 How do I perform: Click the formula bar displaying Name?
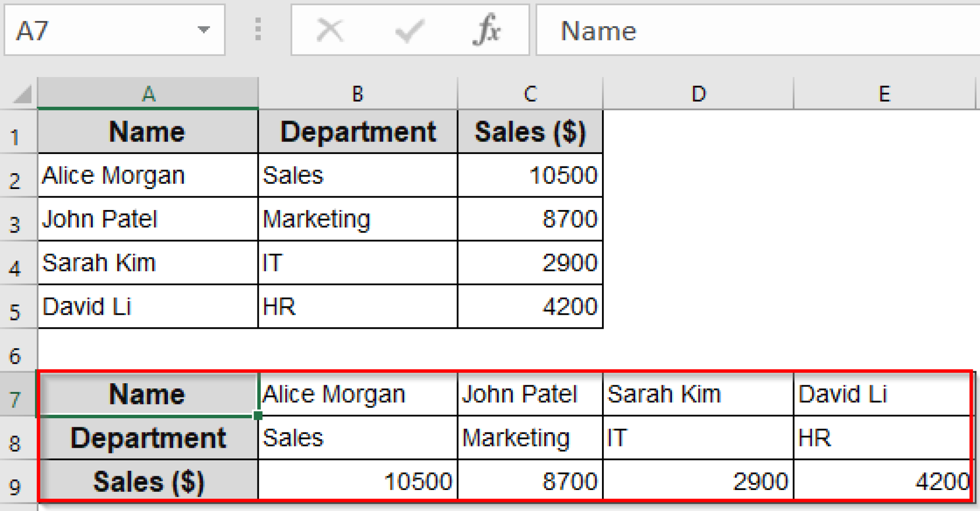pyautogui.click(x=718, y=30)
